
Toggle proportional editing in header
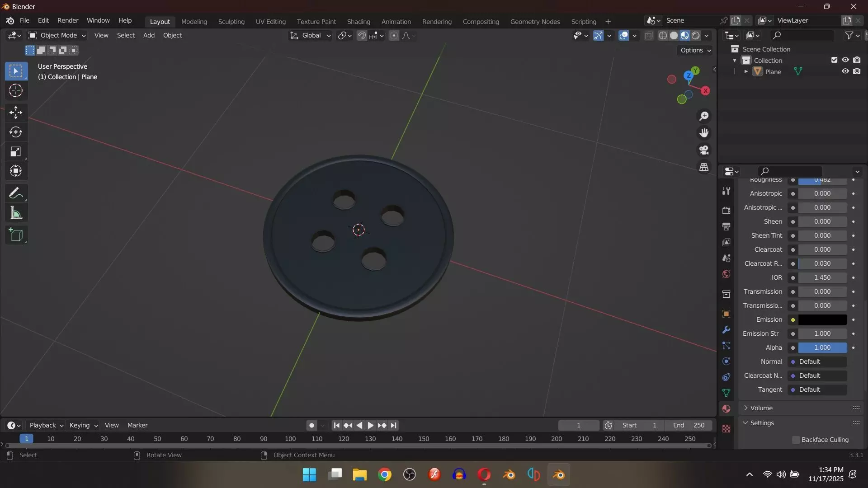click(x=394, y=35)
